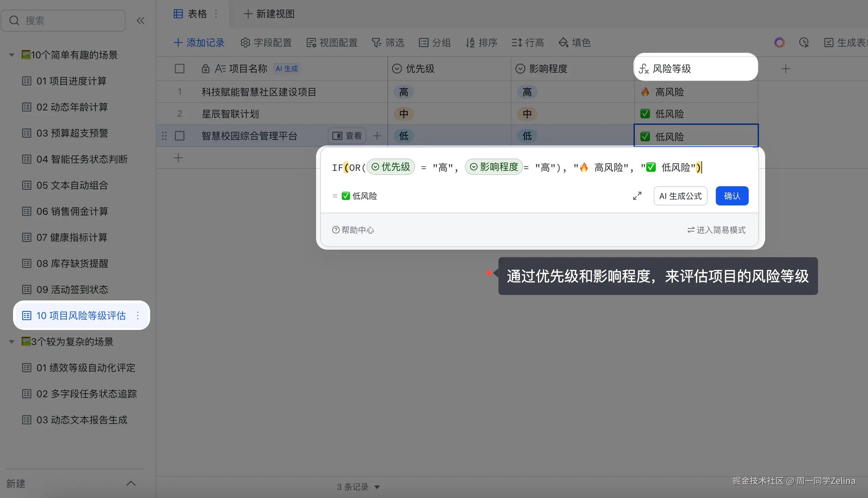Collapse the 10个简单有趣的场景 folder

[x=12, y=55]
